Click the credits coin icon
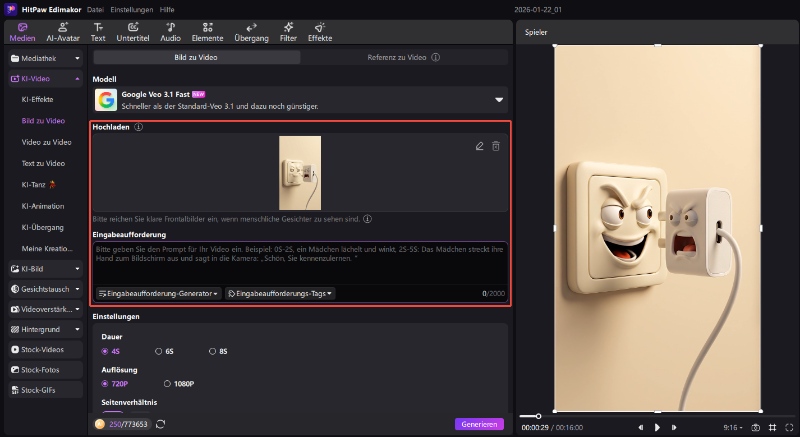Screen dimensions: 800x437 tap(99, 424)
